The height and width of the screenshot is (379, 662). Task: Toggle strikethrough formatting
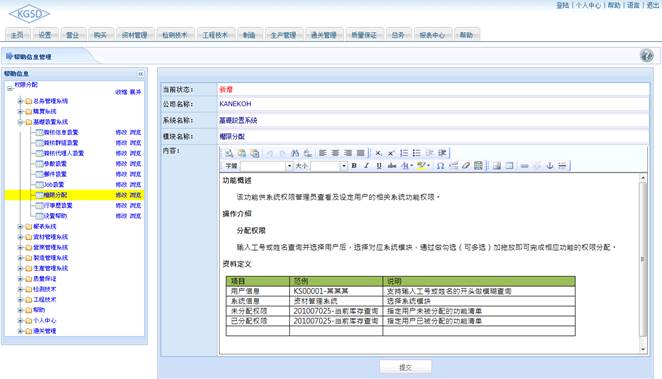tap(392, 166)
